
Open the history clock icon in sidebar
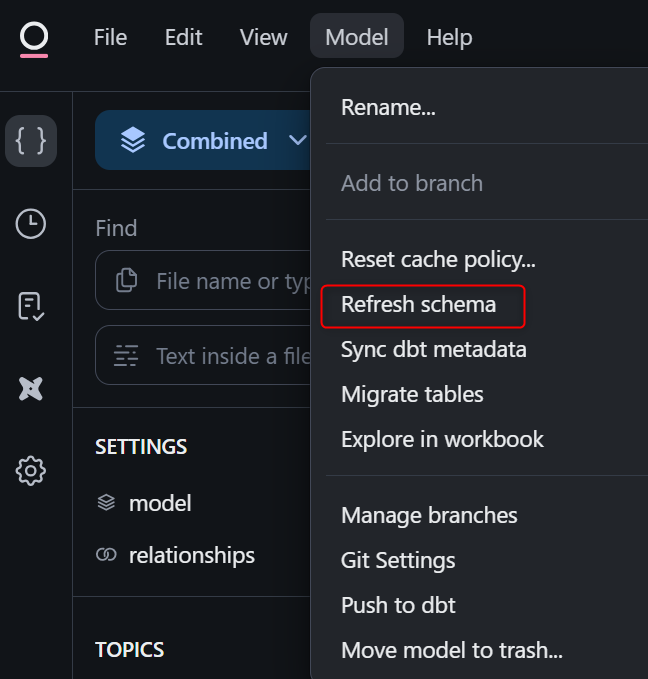tap(31, 224)
